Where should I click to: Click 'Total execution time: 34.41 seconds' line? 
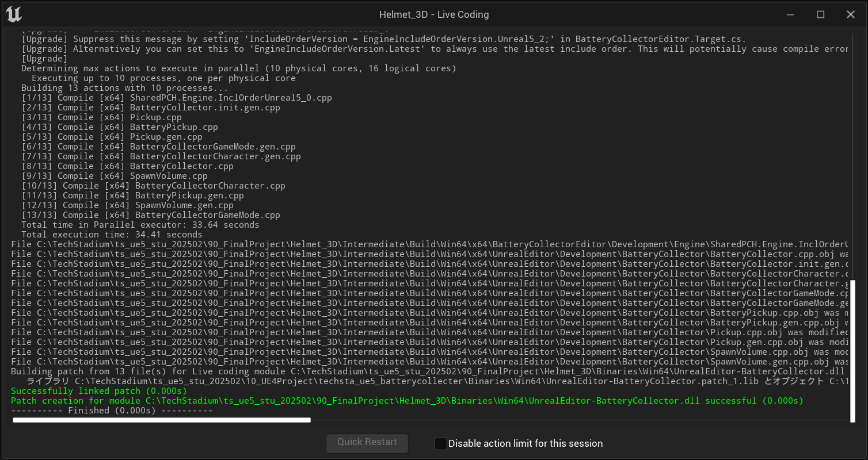click(112, 235)
